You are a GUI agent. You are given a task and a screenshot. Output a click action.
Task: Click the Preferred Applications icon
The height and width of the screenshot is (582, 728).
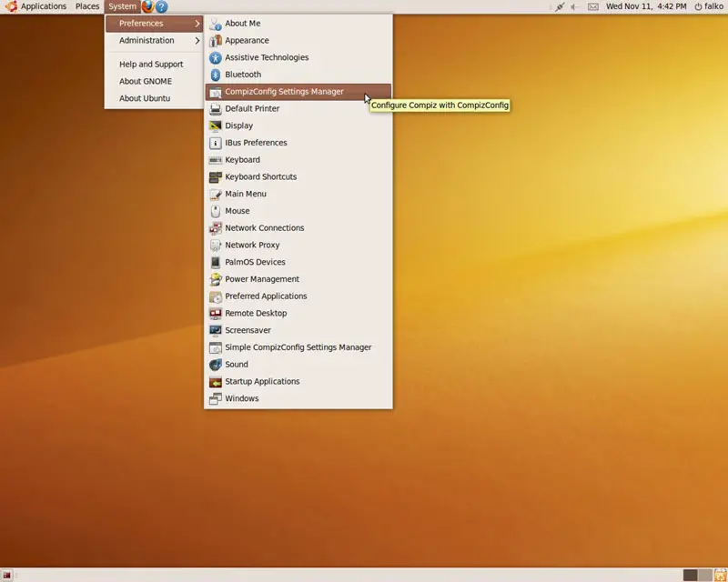pyautogui.click(x=215, y=296)
